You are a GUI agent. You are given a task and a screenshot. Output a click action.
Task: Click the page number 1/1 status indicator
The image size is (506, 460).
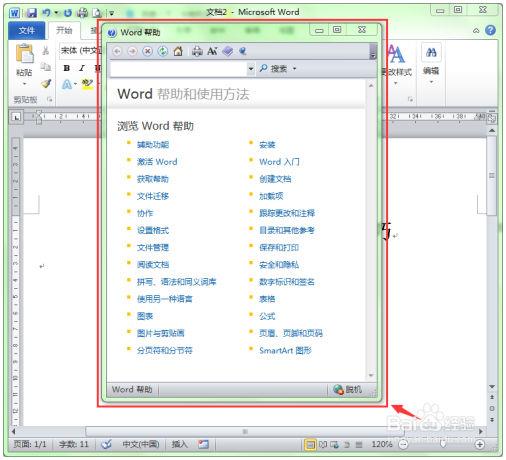pos(30,444)
